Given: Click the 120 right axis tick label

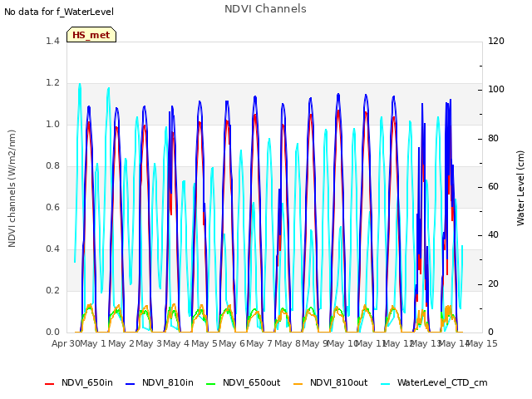Looking at the screenshot, I should point(496,41).
